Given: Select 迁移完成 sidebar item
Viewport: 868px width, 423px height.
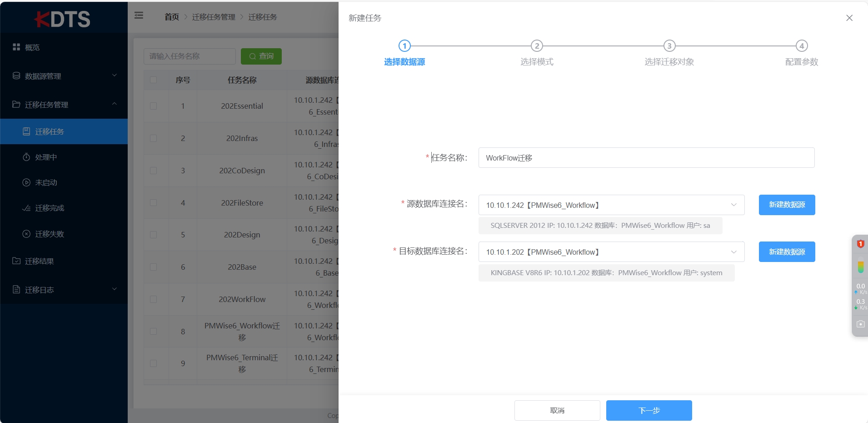Looking at the screenshot, I should click(64, 208).
